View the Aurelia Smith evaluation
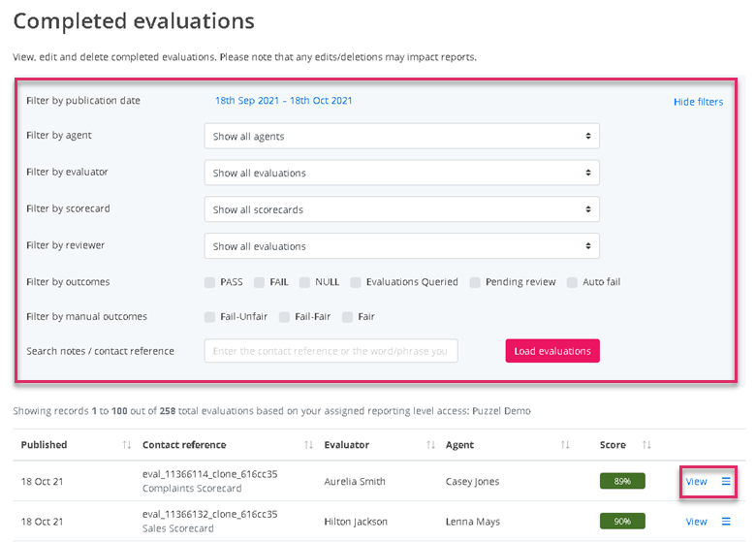The height and width of the screenshot is (542, 756). click(x=696, y=482)
